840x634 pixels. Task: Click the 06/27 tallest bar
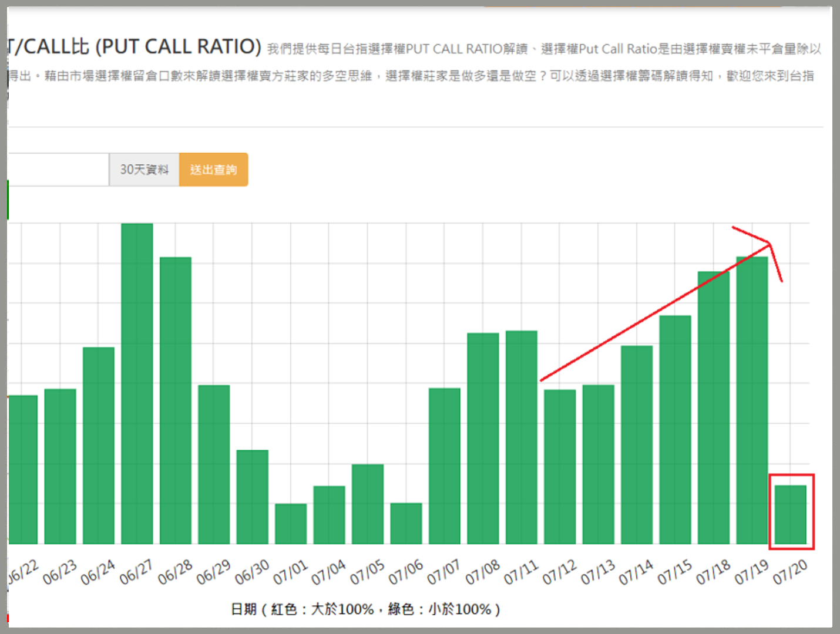click(137, 383)
